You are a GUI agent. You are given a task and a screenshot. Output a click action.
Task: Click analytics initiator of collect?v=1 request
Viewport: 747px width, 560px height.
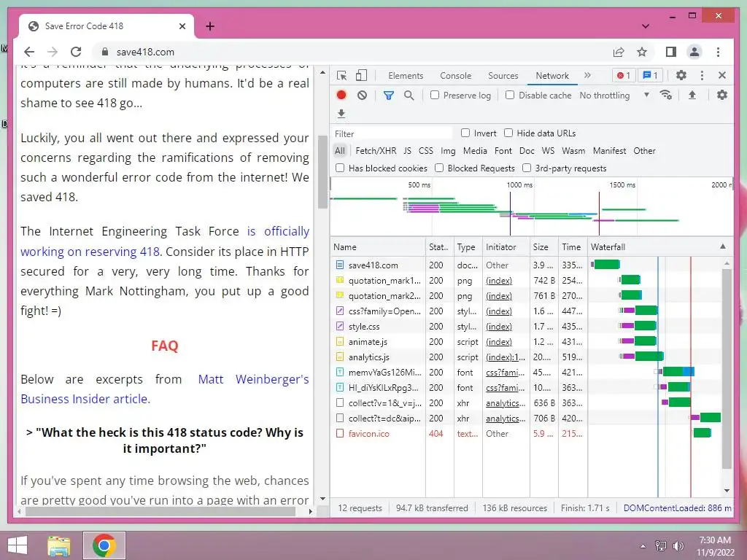(506, 402)
